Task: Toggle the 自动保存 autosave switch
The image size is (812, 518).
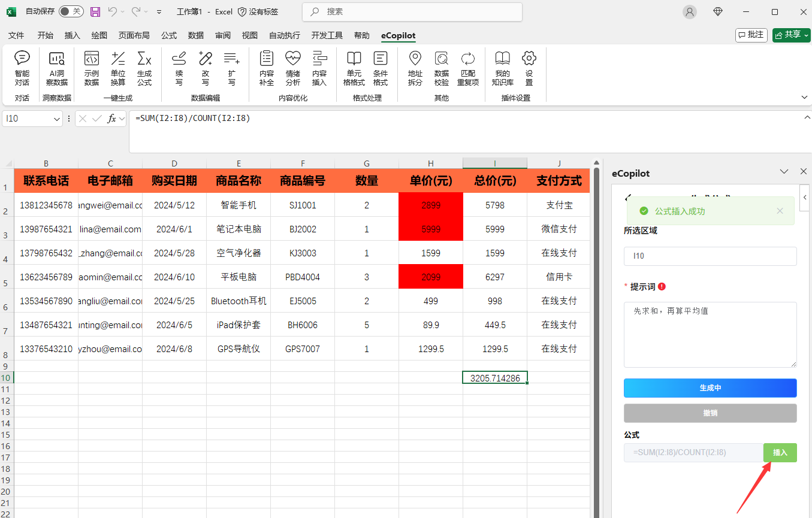Action: (71, 11)
